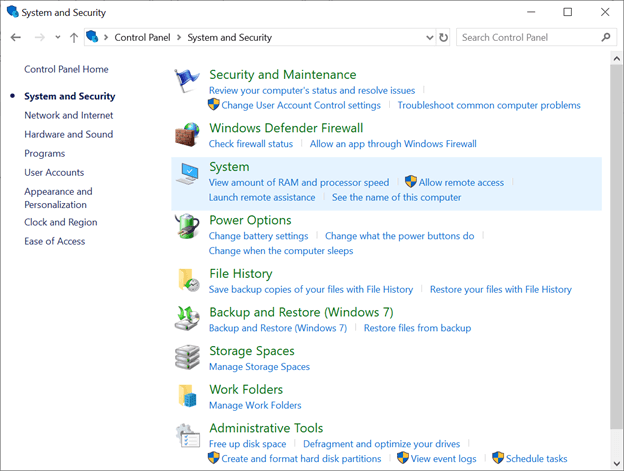The height and width of the screenshot is (471, 624).
Task: Go up one level with the Up arrow
Action: coord(74,37)
